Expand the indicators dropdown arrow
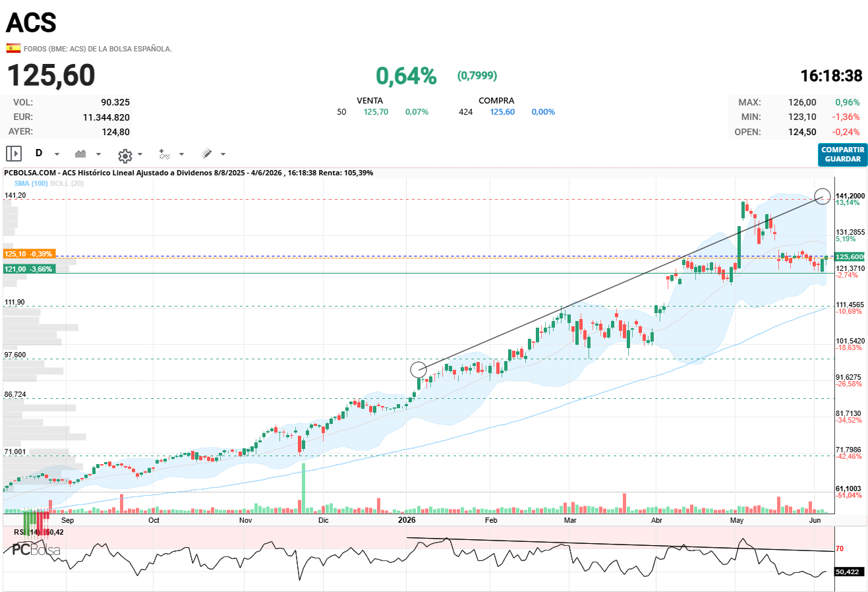This screenshot has height=592, width=868. pos(181,154)
